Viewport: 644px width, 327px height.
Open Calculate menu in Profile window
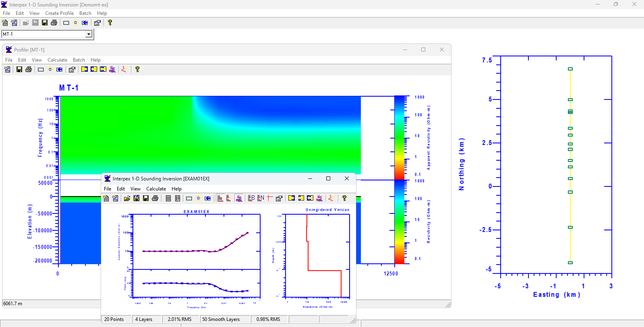(58, 60)
